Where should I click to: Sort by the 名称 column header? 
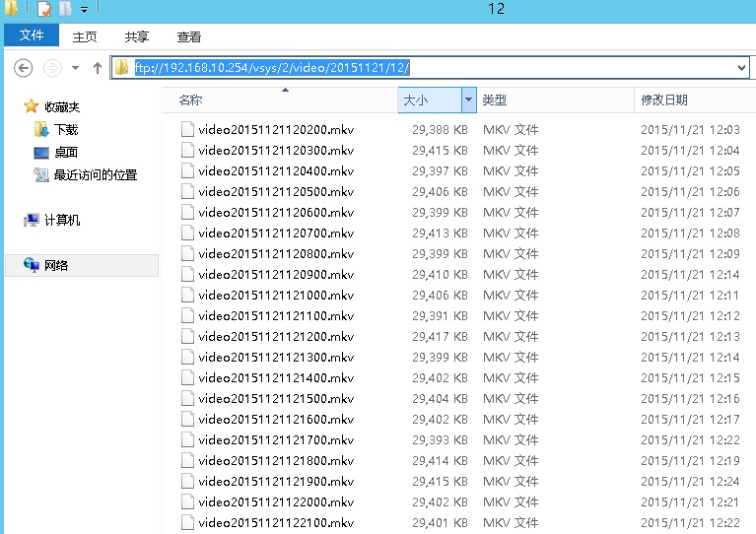coord(190,100)
